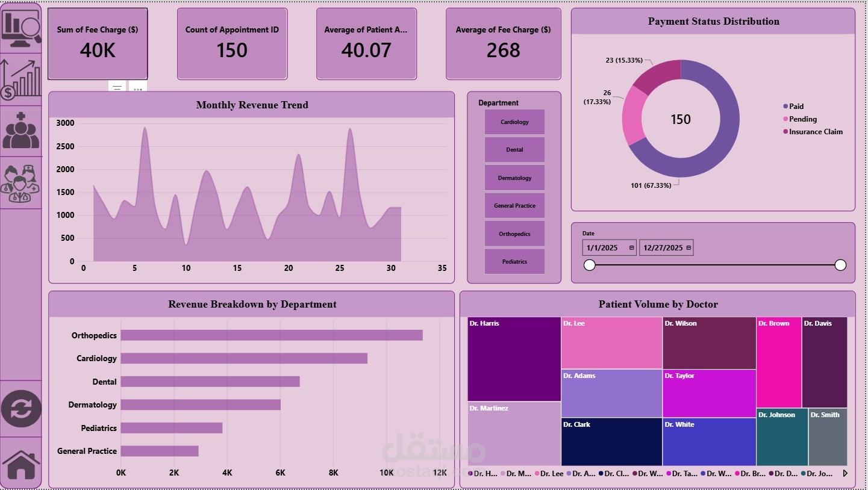868x490 pixels.
Task: Select the Dr. Adams treemap tile
Action: pyautogui.click(x=611, y=393)
